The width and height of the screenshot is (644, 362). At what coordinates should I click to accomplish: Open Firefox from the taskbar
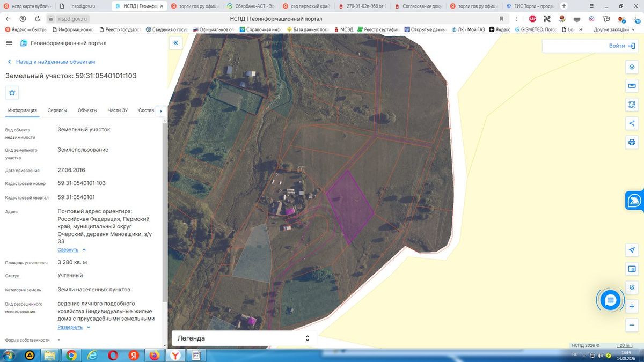[x=155, y=355]
